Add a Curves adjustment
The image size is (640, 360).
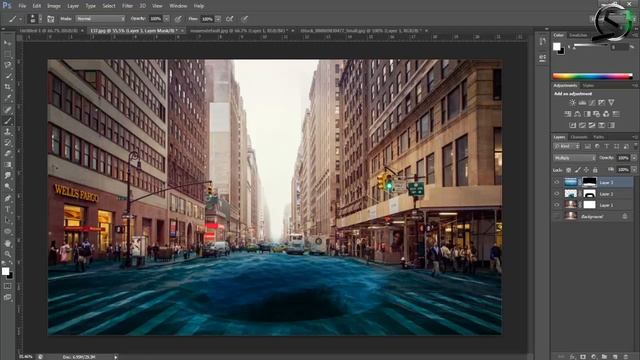(x=592, y=102)
